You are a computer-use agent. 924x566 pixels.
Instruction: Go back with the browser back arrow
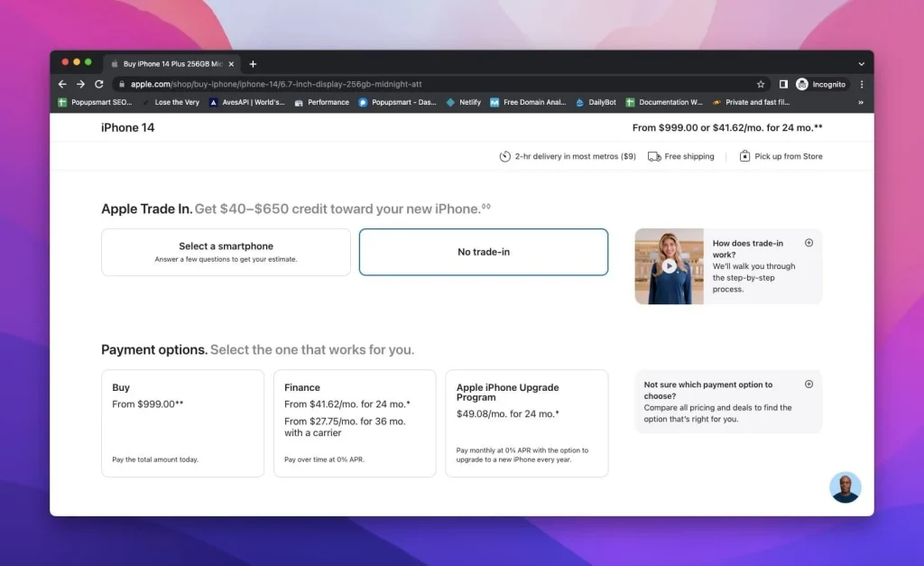click(x=62, y=84)
